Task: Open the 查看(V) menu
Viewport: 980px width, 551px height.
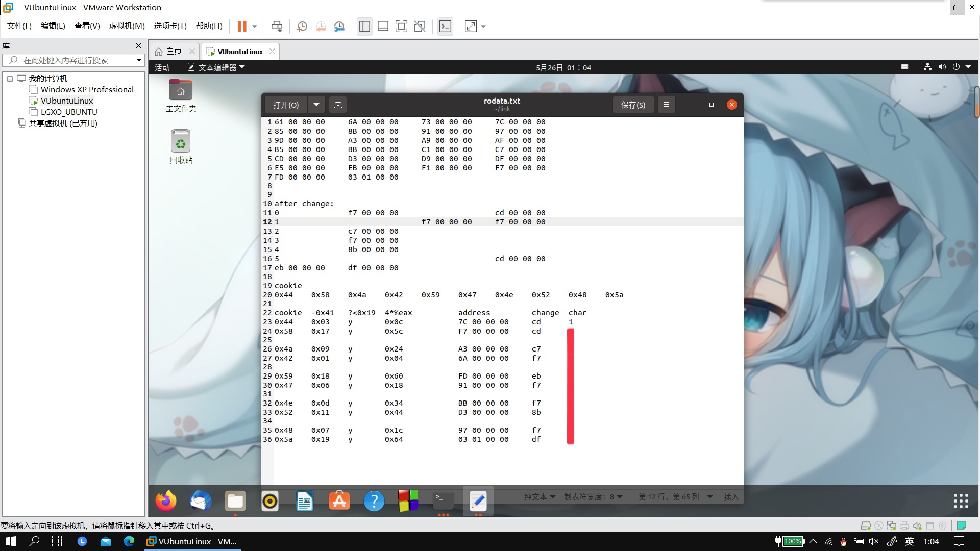Action: tap(87, 26)
